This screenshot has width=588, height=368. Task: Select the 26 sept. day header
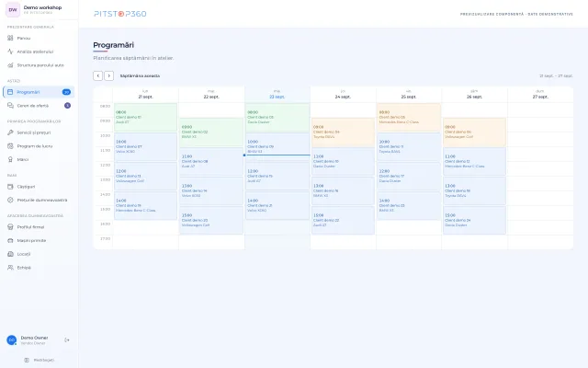pyautogui.click(x=474, y=94)
